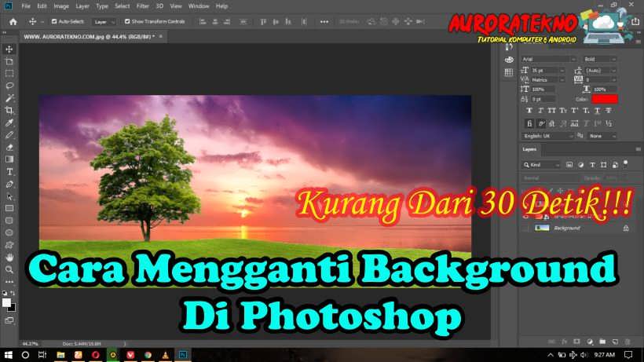Swap foreground and background colors
The height and width of the screenshot is (362, 644).
13,293
